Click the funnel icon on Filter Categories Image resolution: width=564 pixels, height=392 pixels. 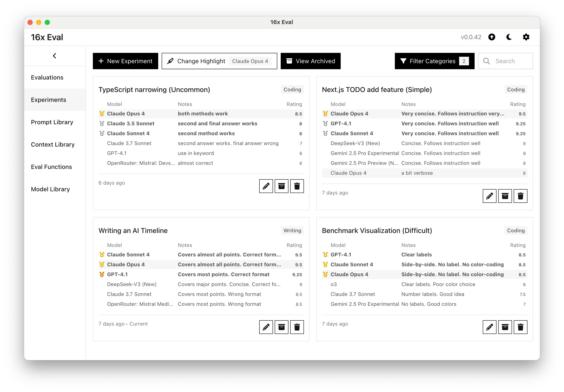click(x=403, y=61)
